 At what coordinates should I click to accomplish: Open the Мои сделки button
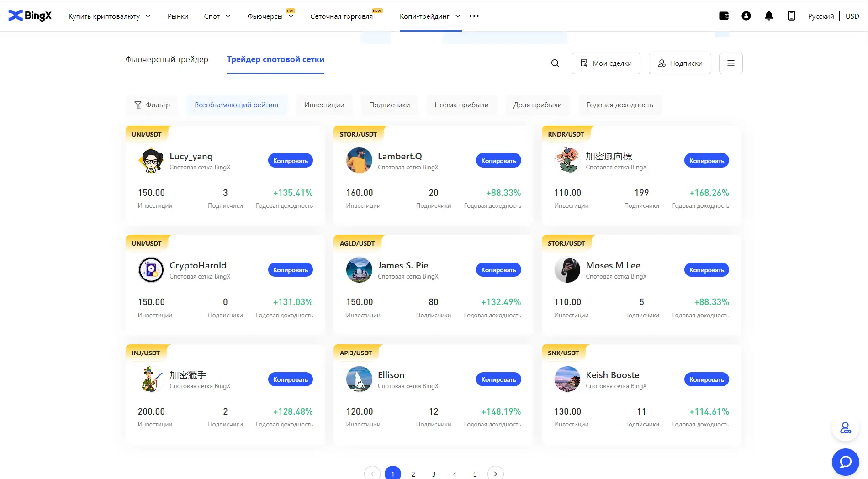point(606,63)
